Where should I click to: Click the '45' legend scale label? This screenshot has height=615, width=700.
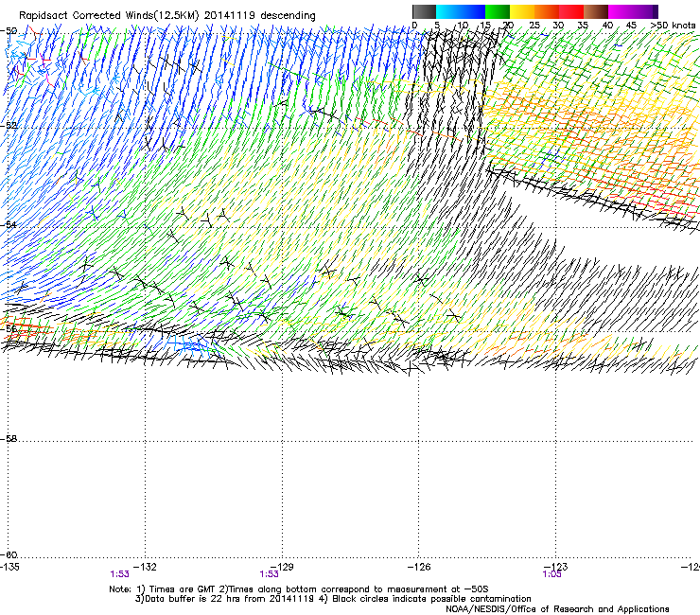click(631, 26)
